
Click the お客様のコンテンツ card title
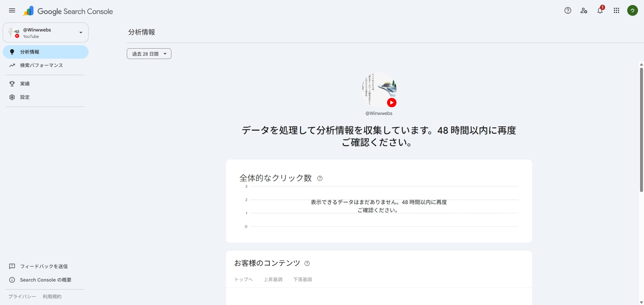[267, 263]
